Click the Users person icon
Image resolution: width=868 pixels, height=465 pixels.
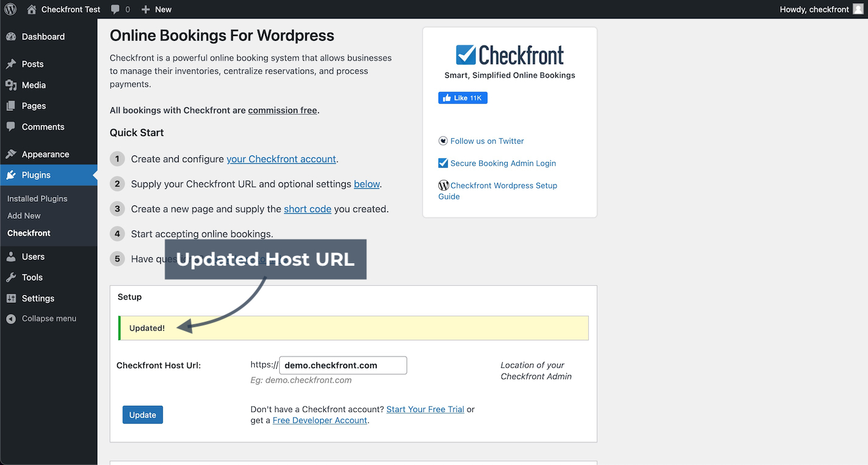11,257
